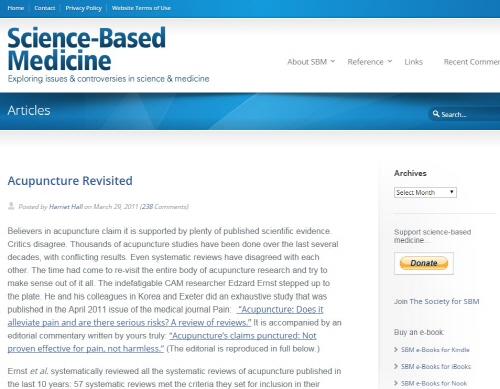Screen dimensions: 500x389
Task: Open the Privacy Policy link
Action: point(83,8)
